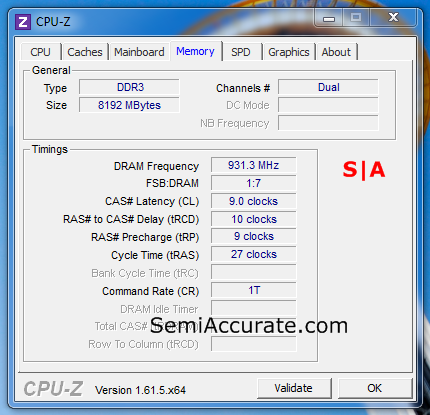This screenshot has width=430, height=415.
Task: Click the Memory tab
Action: coord(195,51)
